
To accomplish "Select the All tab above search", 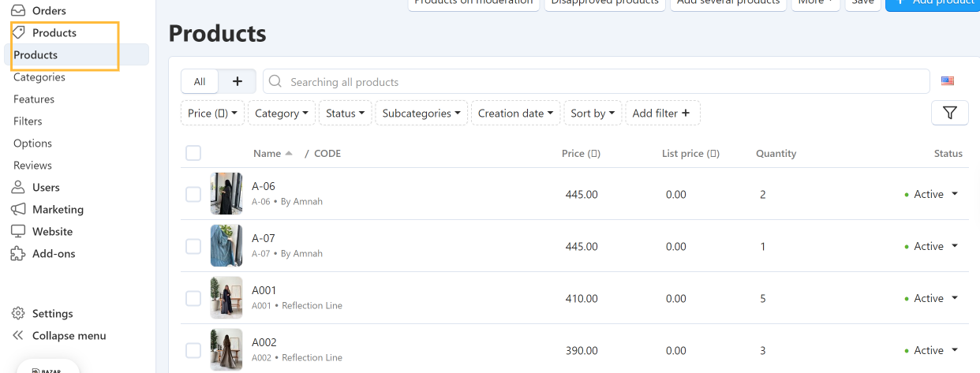I will pyautogui.click(x=200, y=81).
